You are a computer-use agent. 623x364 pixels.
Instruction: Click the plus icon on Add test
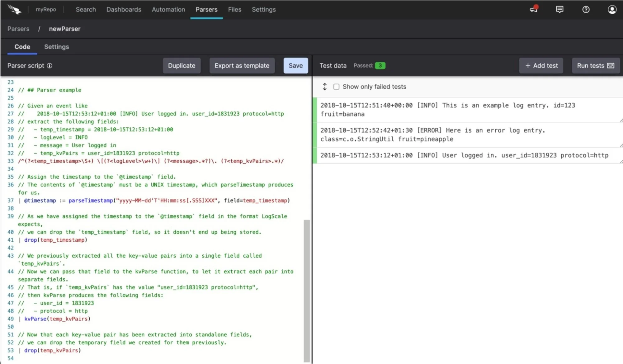(x=528, y=66)
